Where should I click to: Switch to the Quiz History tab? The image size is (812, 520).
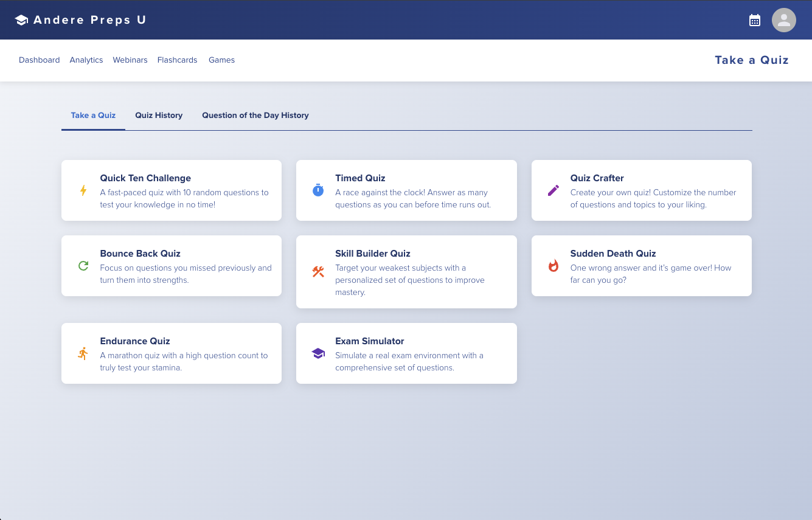tap(159, 116)
